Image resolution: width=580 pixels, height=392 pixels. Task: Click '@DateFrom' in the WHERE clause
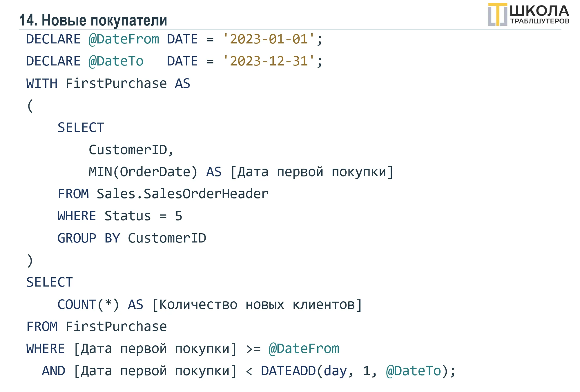304,349
